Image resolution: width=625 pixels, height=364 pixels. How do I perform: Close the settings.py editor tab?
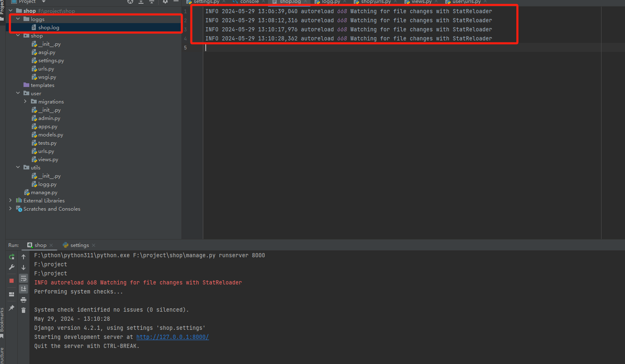click(224, 2)
